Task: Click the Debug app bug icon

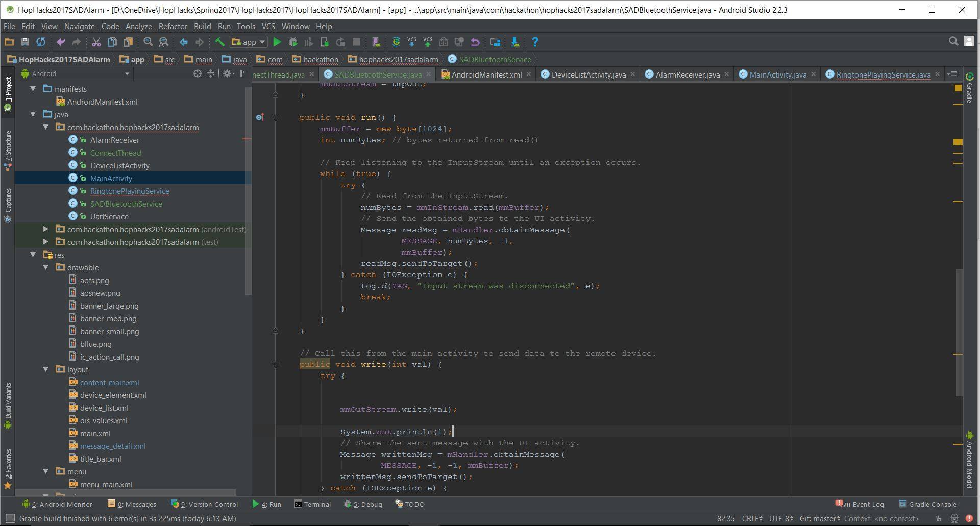Action: pos(293,42)
